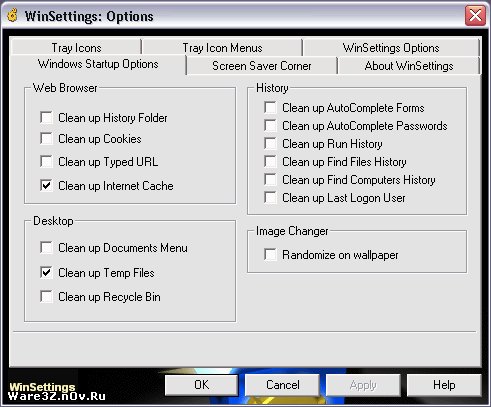The image size is (491, 407).
Task: Close the WinSettings Options dialog
Action: coord(475,15)
